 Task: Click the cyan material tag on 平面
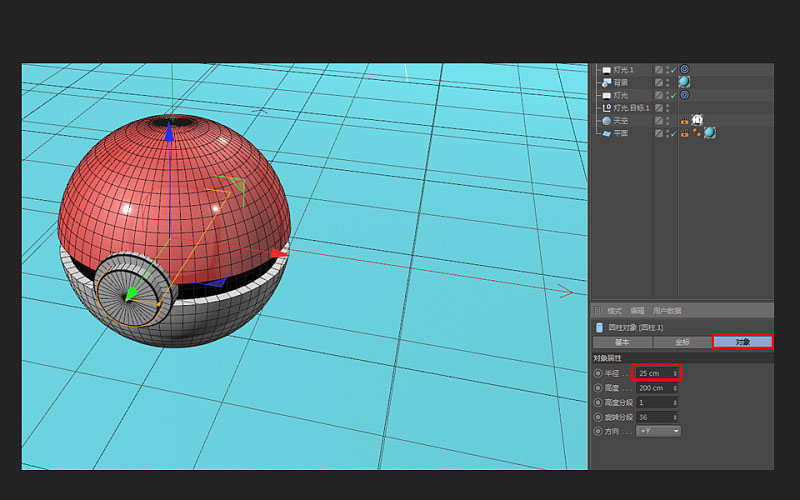pyautogui.click(x=709, y=132)
